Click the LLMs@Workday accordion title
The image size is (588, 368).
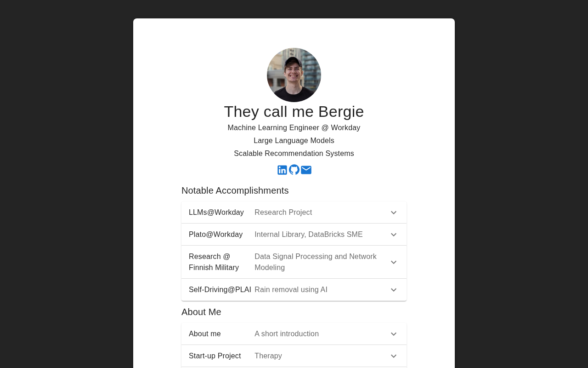pos(216,213)
